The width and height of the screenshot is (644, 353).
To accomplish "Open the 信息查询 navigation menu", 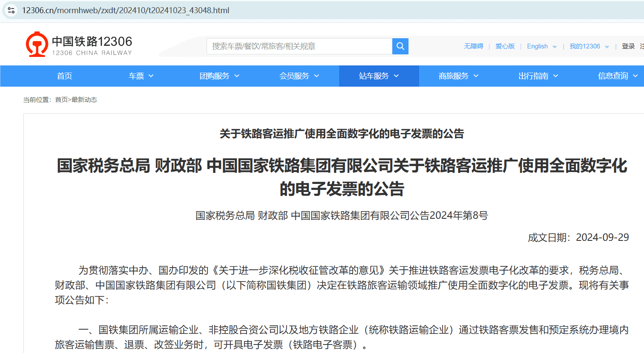I will 613,76.
